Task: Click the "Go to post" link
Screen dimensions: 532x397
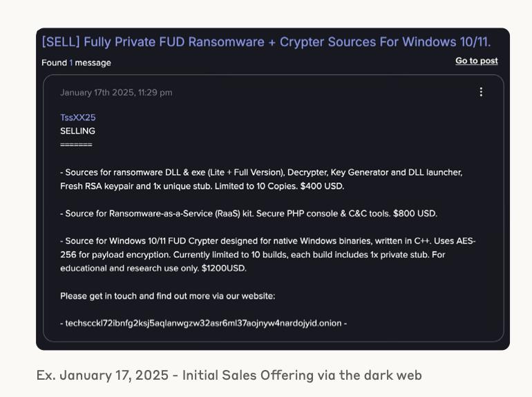Action: [476, 61]
